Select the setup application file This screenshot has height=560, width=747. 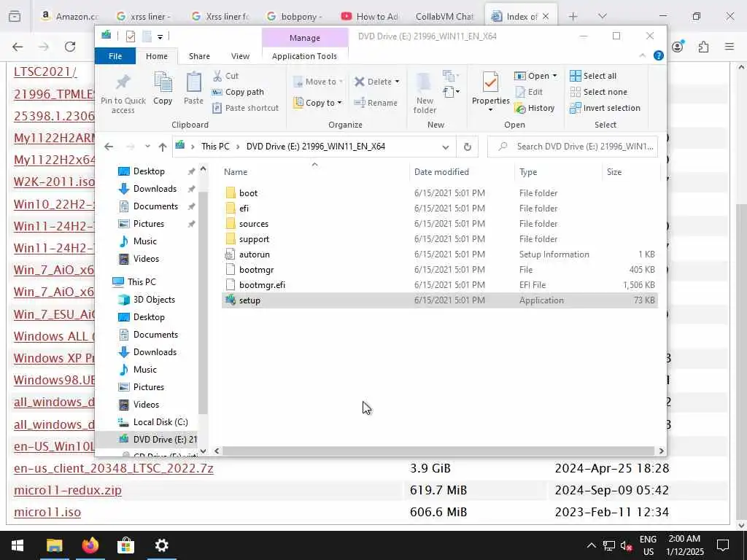[x=439, y=300]
